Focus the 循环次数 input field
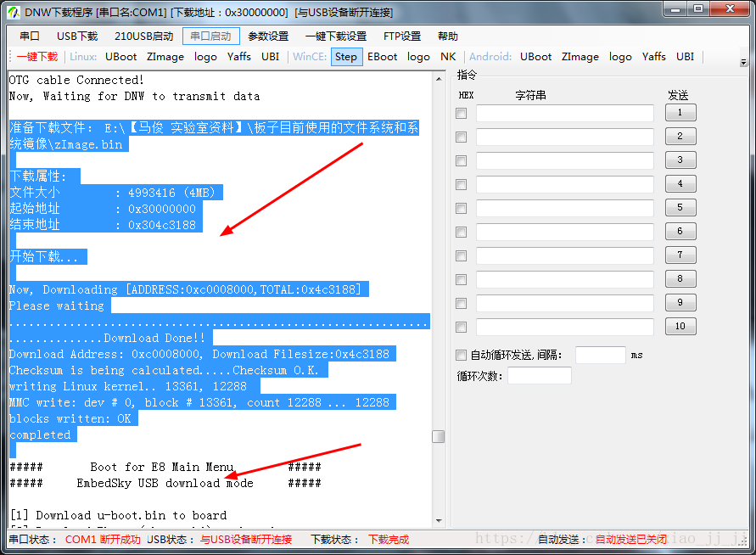 pos(539,376)
